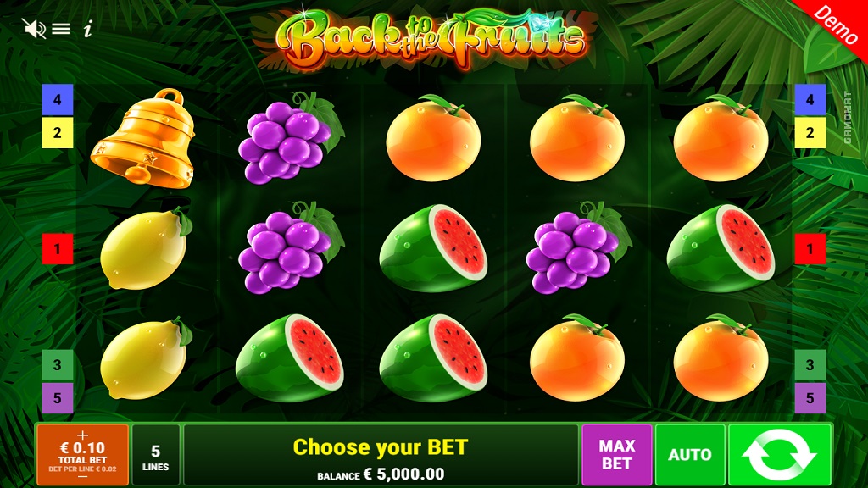Select blue payline 4 marker on left
The width and height of the screenshot is (868, 488).
pos(58,100)
